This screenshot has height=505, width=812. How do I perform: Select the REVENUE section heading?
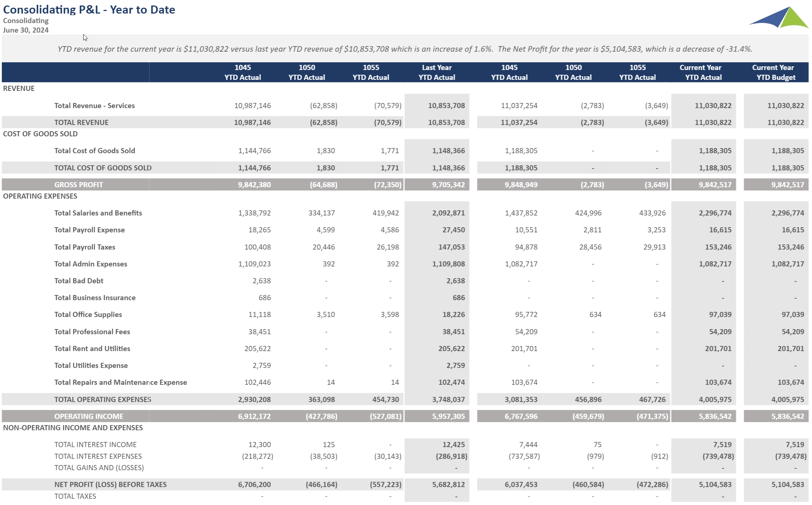click(19, 88)
